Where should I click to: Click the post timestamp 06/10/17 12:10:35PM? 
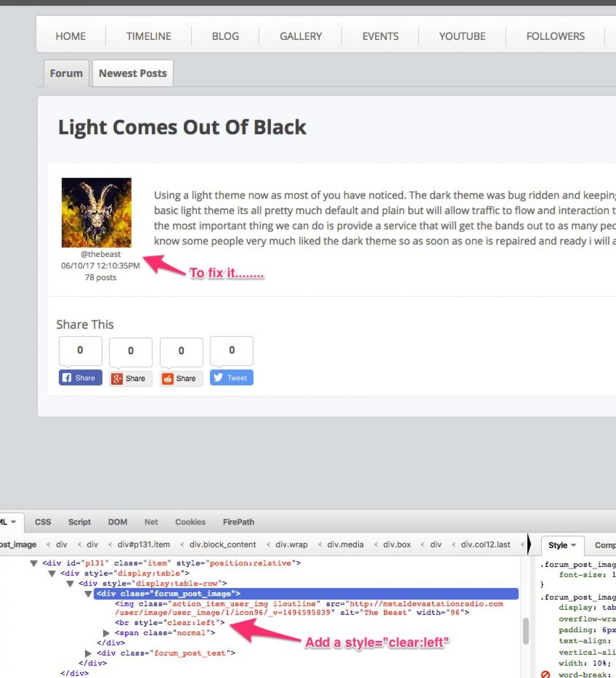101,266
